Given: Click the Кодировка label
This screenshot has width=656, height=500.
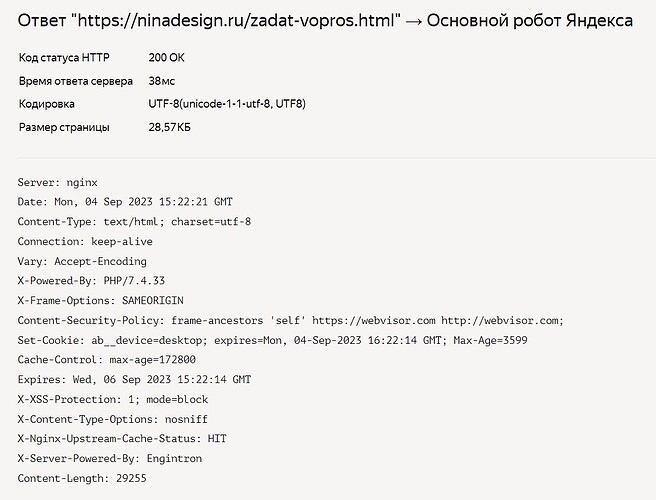Looking at the screenshot, I should [x=46, y=104].
